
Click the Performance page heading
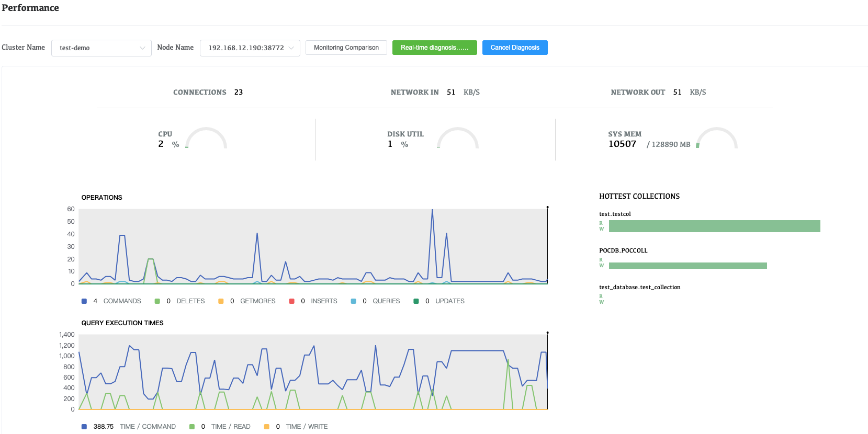point(30,8)
